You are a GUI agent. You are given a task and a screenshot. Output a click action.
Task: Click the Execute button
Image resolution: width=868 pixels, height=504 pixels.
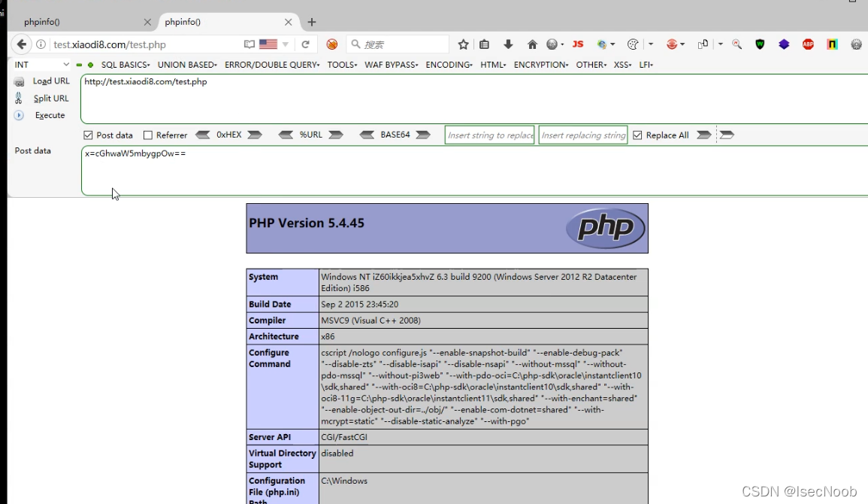pyautogui.click(x=40, y=115)
